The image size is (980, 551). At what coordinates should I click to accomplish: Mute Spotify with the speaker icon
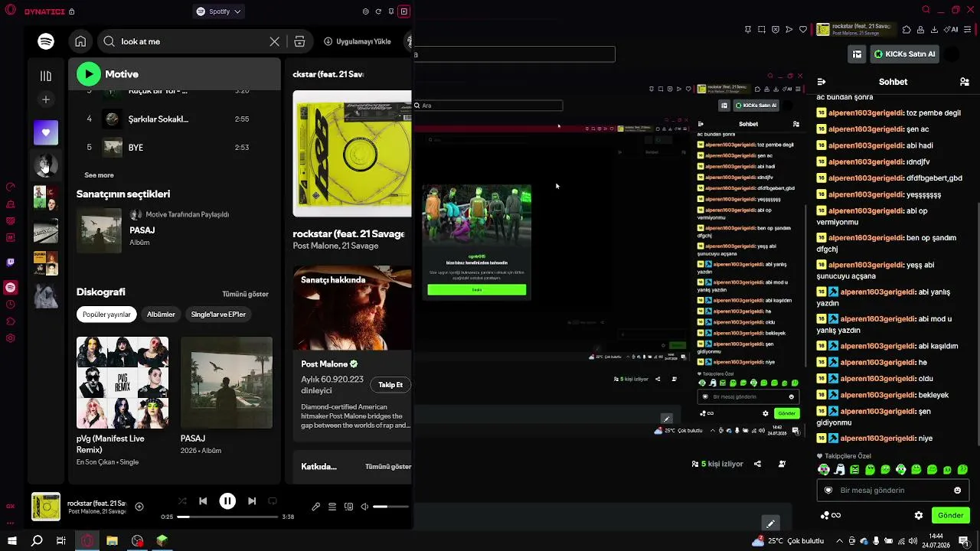click(x=364, y=507)
